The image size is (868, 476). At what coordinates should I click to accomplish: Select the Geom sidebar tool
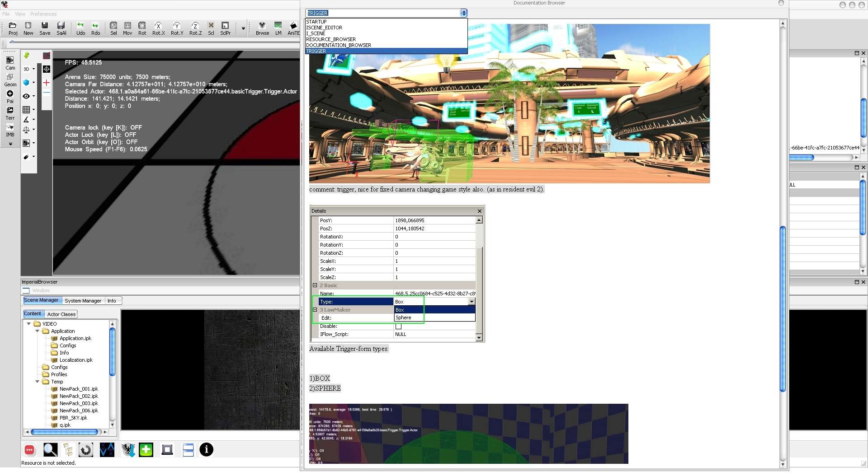[x=10, y=80]
